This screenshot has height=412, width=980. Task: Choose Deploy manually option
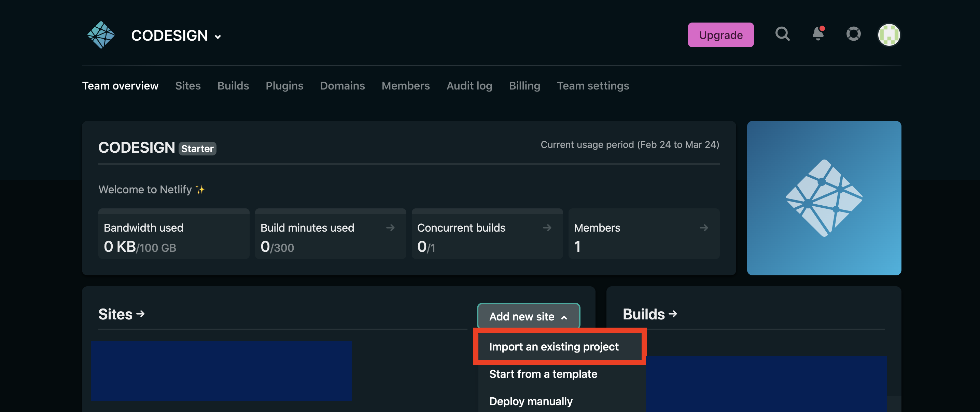click(x=531, y=401)
